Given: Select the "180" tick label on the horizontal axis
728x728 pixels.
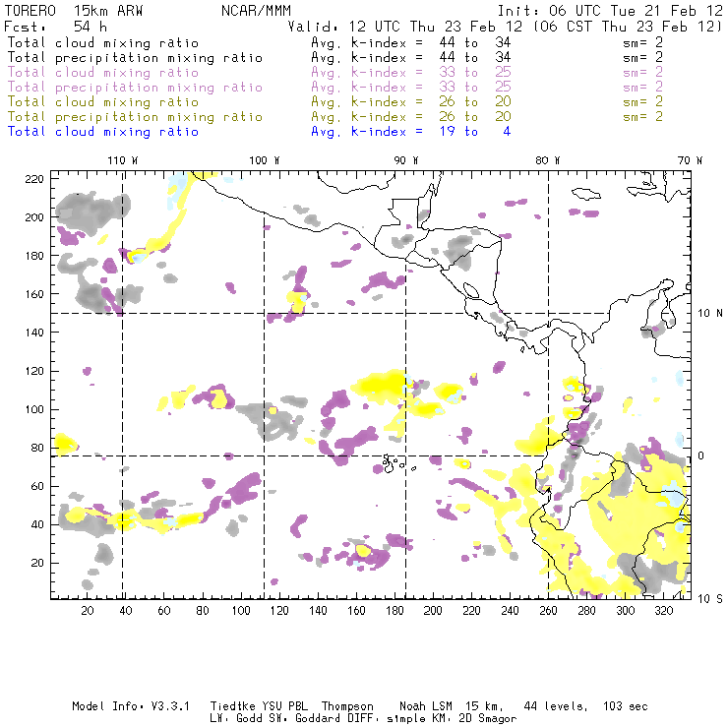Looking at the screenshot, I should pos(394,611).
